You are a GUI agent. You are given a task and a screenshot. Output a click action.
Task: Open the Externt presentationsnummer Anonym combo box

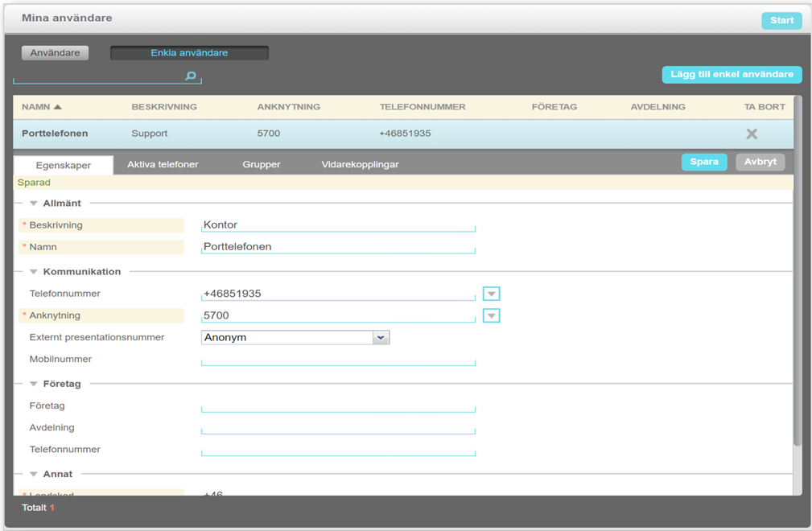(295, 337)
